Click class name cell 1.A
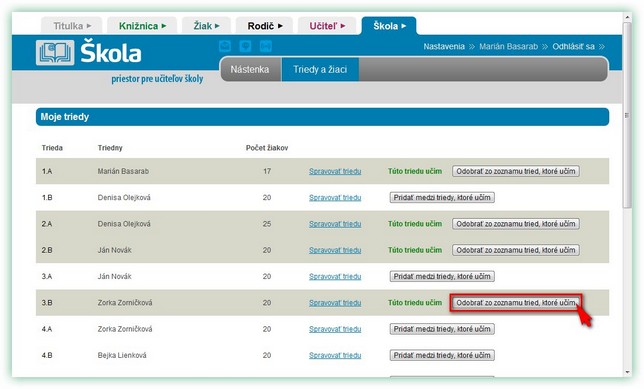644x389 pixels. click(x=47, y=171)
